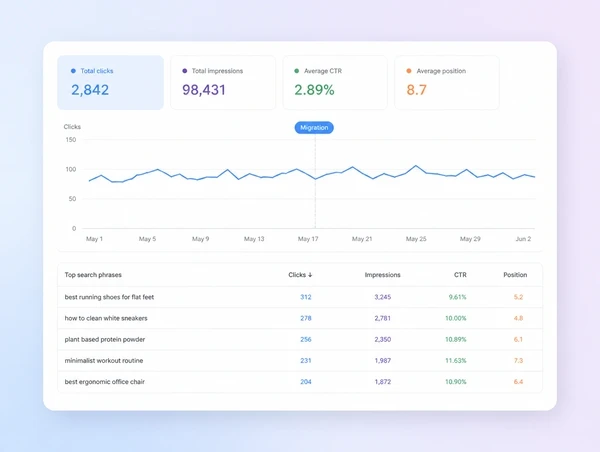Click the May 21 axis label

pyautogui.click(x=362, y=239)
